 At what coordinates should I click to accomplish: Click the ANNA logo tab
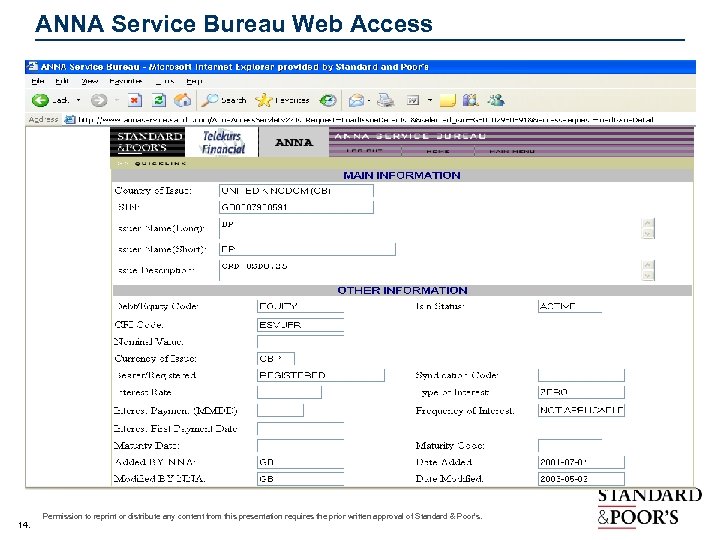click(x=294, y=142)
